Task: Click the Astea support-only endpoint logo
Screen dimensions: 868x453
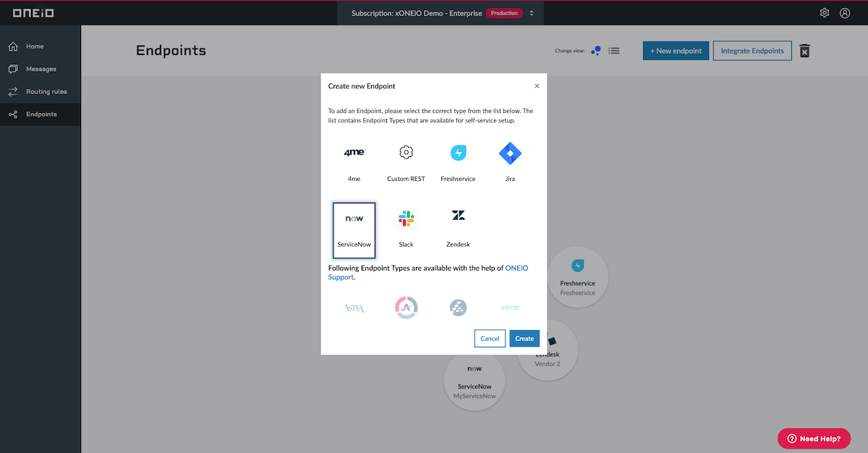Action: [x=354, y=308]
